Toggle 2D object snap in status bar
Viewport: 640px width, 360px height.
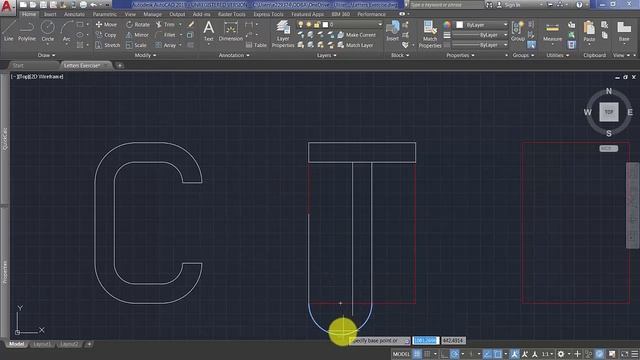498,354
